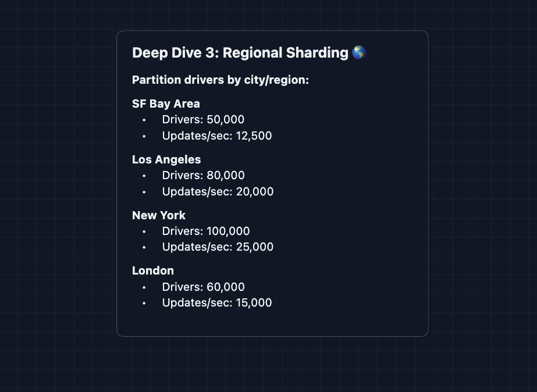Click the SF Bay Area heading
This screenshot has height=392, width=537.
coord(166,104)
